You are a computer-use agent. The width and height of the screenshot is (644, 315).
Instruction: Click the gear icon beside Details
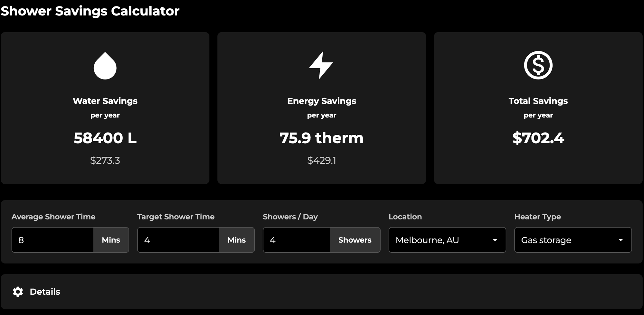coord(18,292)
